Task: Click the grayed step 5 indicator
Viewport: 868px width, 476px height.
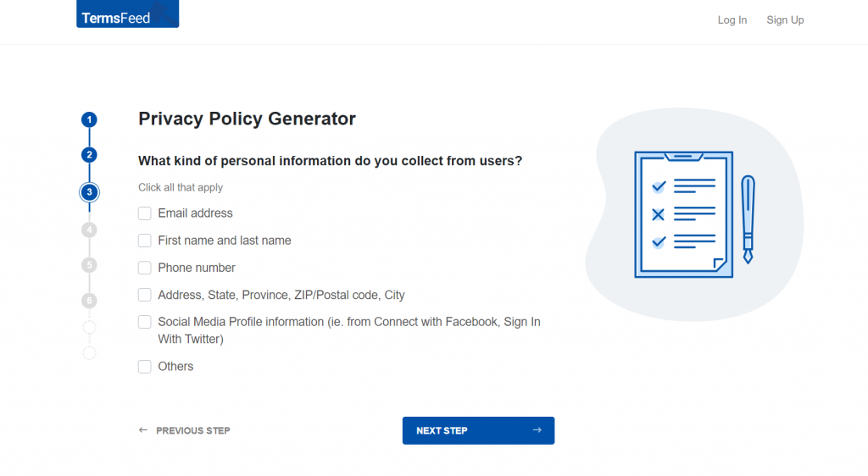Action: (x=89, y=265)
